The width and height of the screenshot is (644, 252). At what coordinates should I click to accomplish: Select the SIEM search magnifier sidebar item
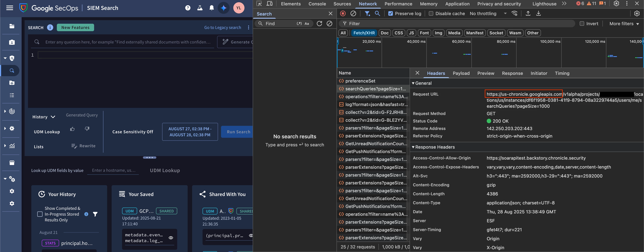click(x=12, y=70)
